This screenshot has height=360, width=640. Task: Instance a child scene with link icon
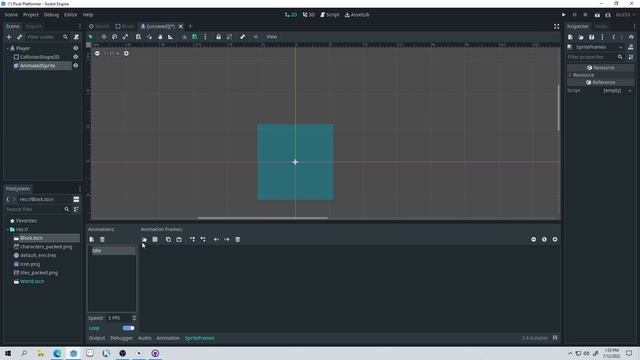[19, 37]
